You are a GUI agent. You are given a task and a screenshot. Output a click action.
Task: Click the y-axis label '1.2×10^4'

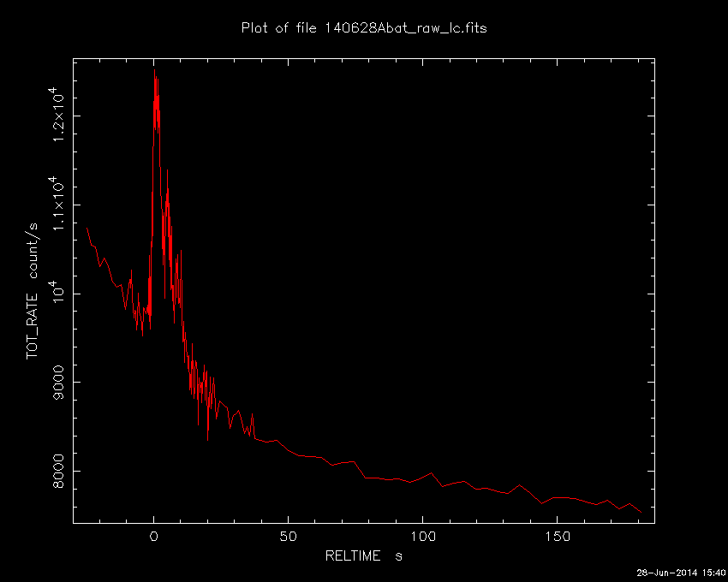coord(57,115)
